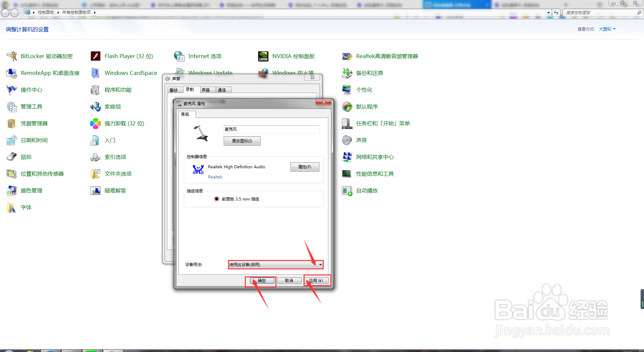Image resolution: width=644 pixels, height=352 pixels.
Task: Open Realtek vendor link
Action: [x=215, y=177]
